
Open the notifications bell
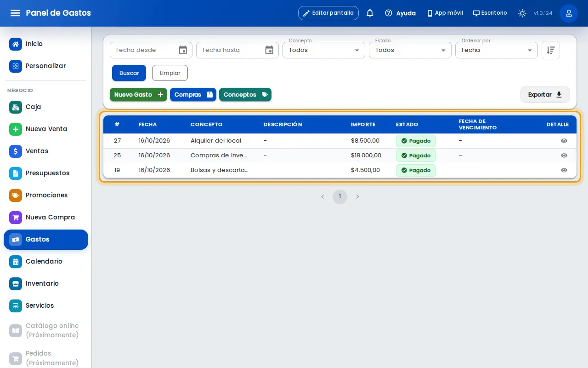point(370,13)
